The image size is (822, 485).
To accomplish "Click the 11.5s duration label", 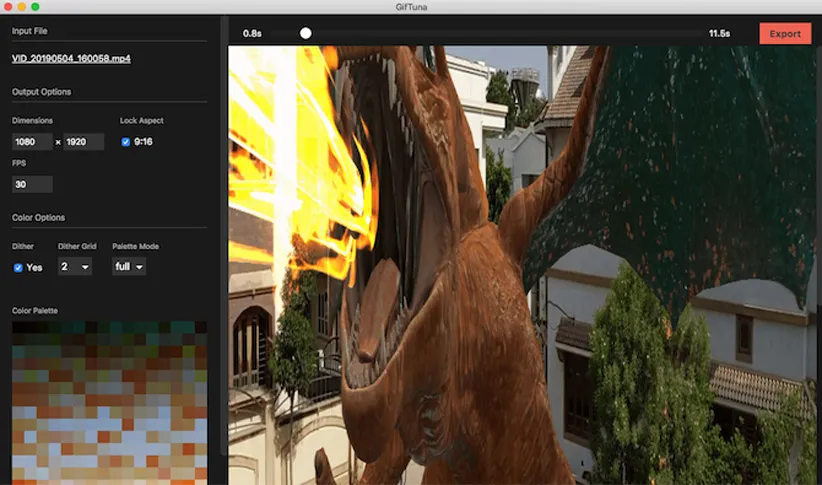I will [719, 34].
